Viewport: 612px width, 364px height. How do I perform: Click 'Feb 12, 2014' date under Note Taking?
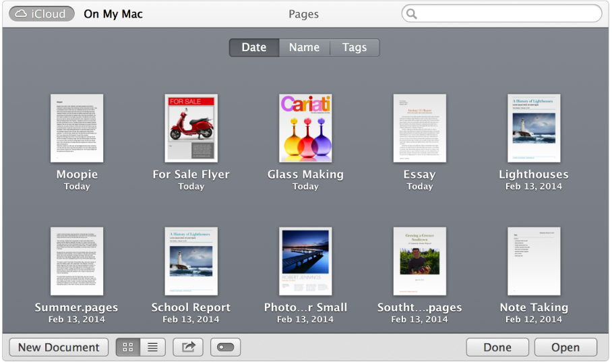click(x=534, y=319)
